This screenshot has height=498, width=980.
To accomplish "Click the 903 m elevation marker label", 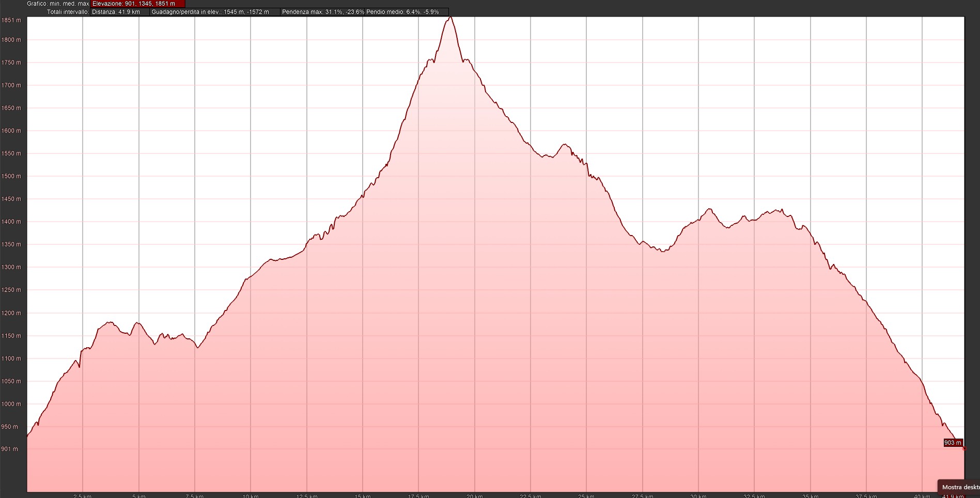I will (x=953, y=443).
